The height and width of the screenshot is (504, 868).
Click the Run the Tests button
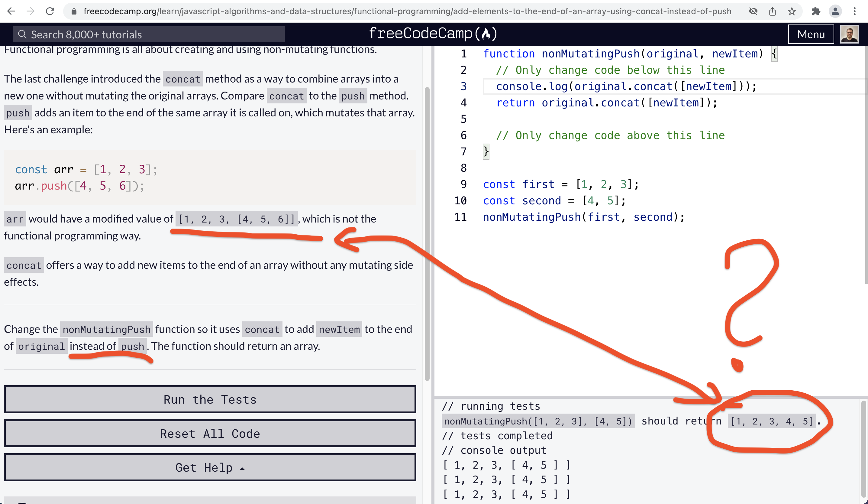210,399
